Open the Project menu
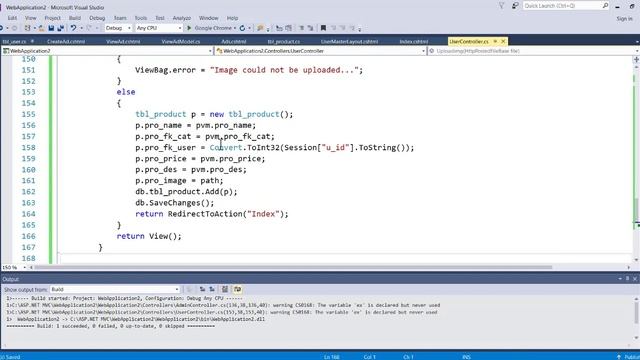Viewport: 640px width, 360px height. 52,18
